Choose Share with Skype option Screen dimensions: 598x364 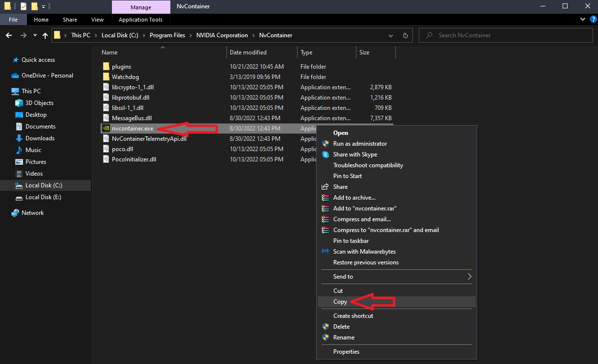tap(355, 155)
